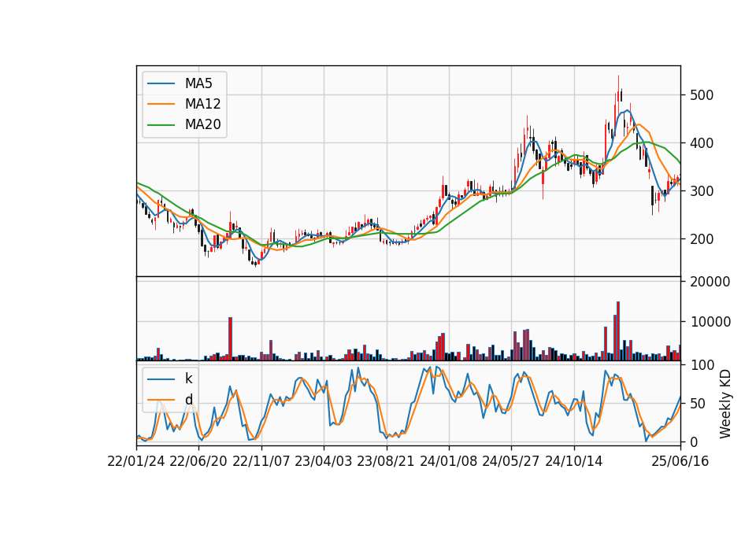Click the 24/10/14 date axis label

574,461
